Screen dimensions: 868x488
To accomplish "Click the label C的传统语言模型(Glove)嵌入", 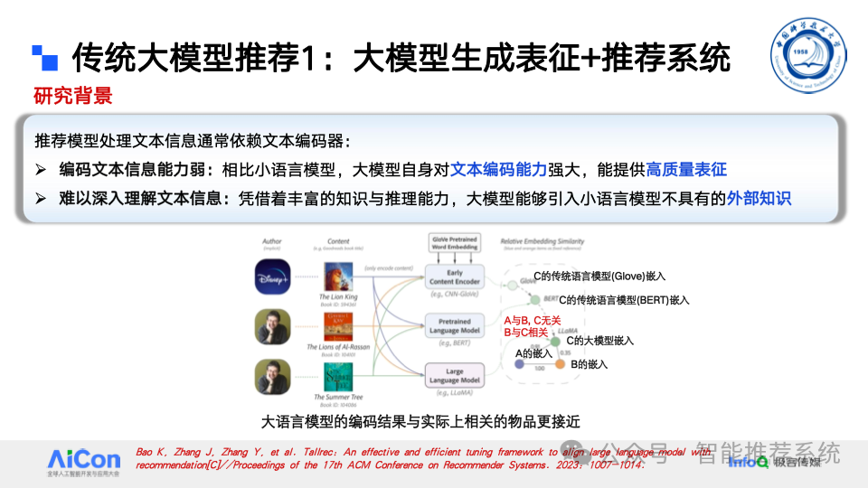I will coord(599,277).
